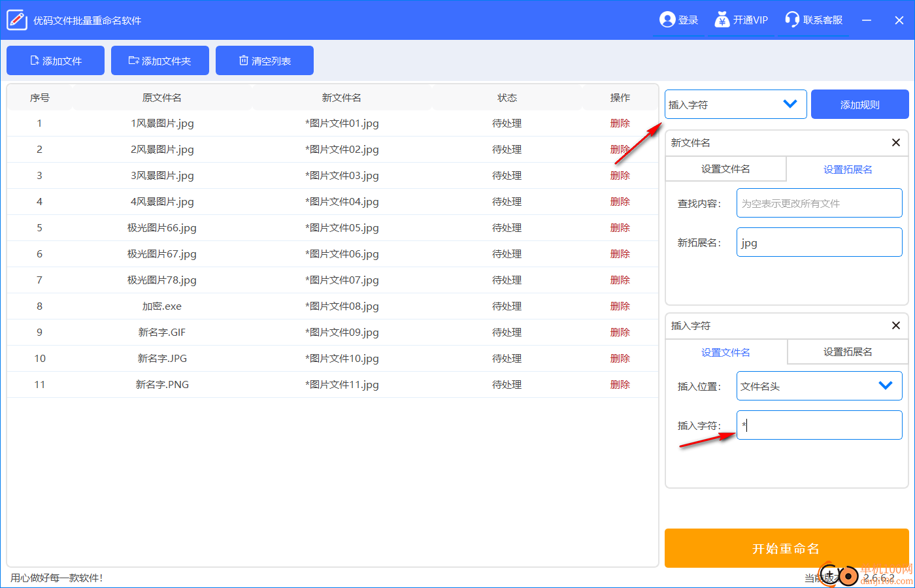Screen dimensions: 915x588
Task: Select file name 1风景图片.jpg
Action: coord(162,123)
